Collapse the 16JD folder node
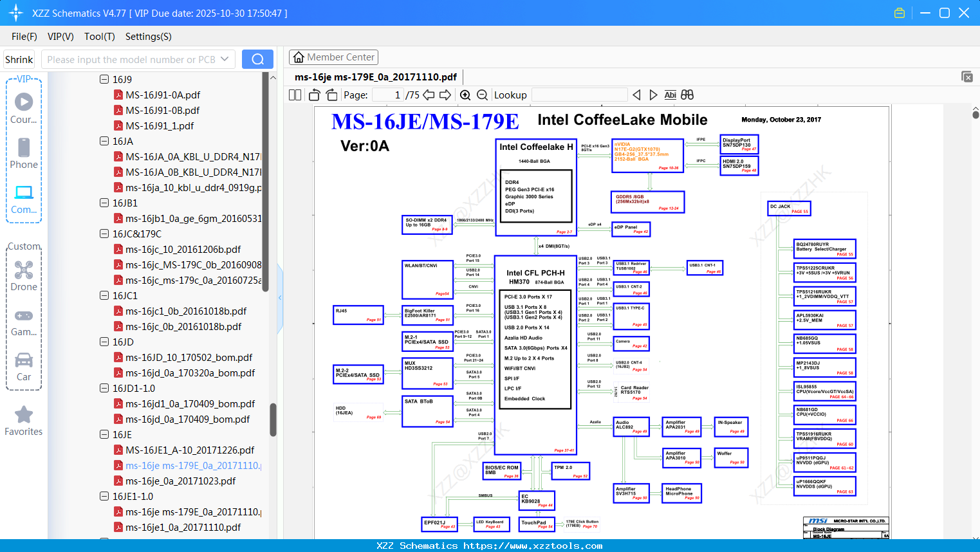980x552 pixels. 104,342
